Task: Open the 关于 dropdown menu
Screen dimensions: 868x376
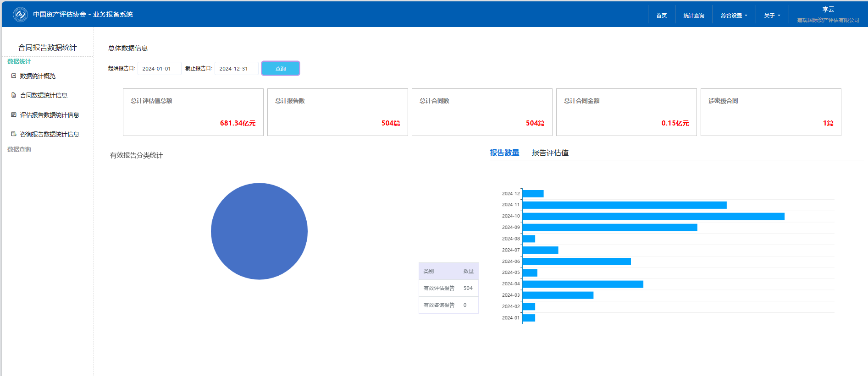Action: point(772,16)
